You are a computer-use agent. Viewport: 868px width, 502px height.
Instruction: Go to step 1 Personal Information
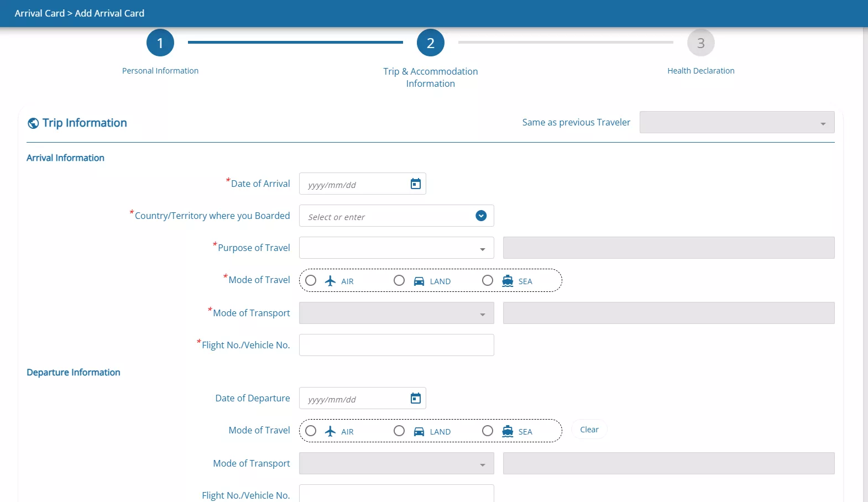click(160, 43)
